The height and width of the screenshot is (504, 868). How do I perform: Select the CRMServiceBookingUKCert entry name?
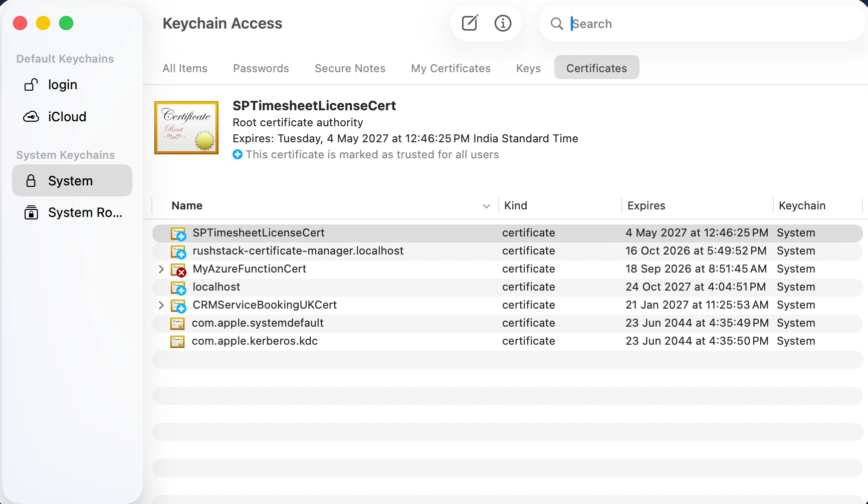pyautogui.click(x=265, y=305)
